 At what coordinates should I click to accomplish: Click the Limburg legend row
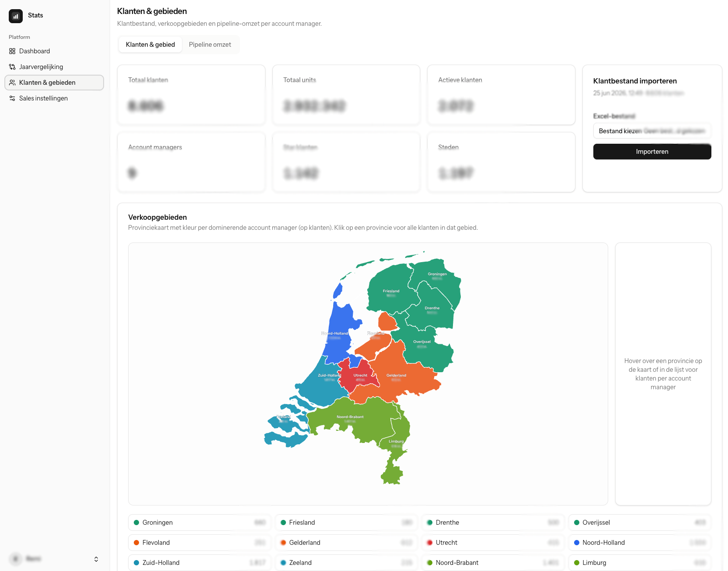(x=640, y=563)
